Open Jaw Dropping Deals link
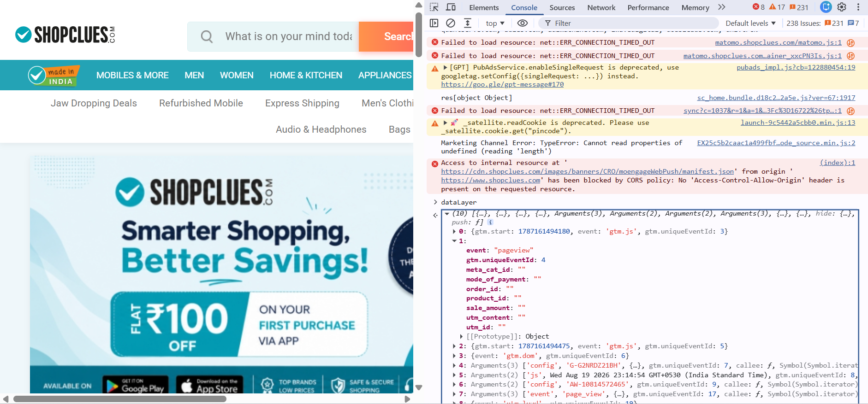 coord(94,103)
